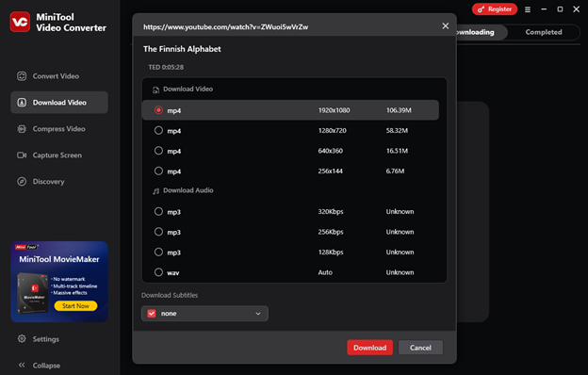Open Compress Video section

click(x=59, y=129)
